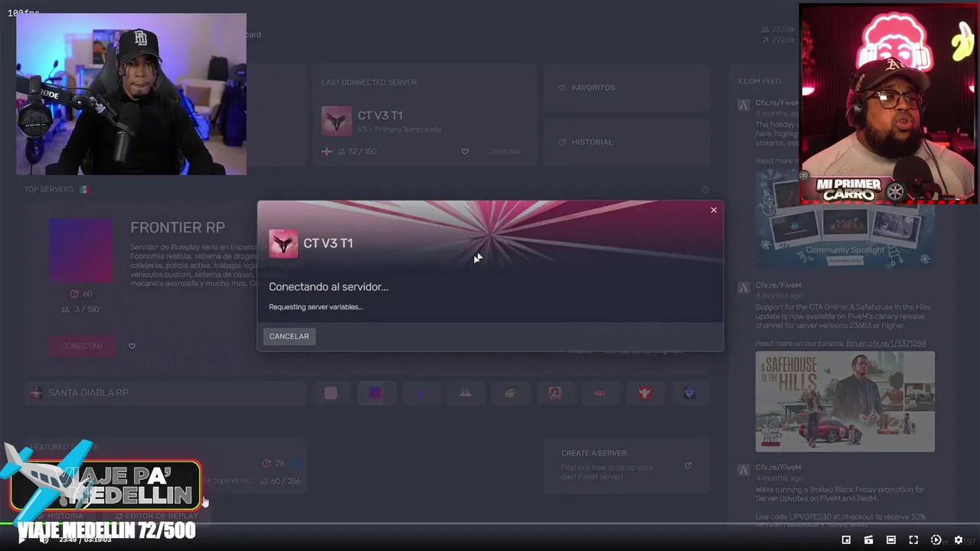Select the pink square top server tile
This screenshot has height=551, width=980.
(x=331, y=393)
